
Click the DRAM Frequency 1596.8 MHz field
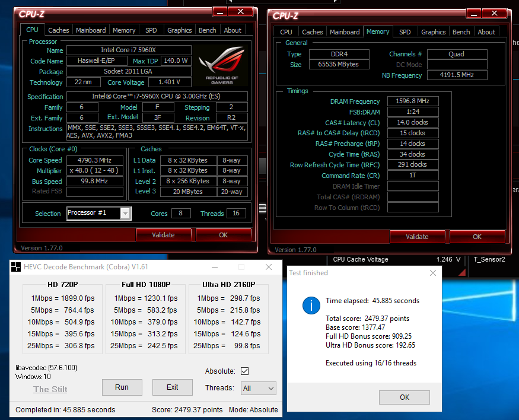tap(413, 101)
